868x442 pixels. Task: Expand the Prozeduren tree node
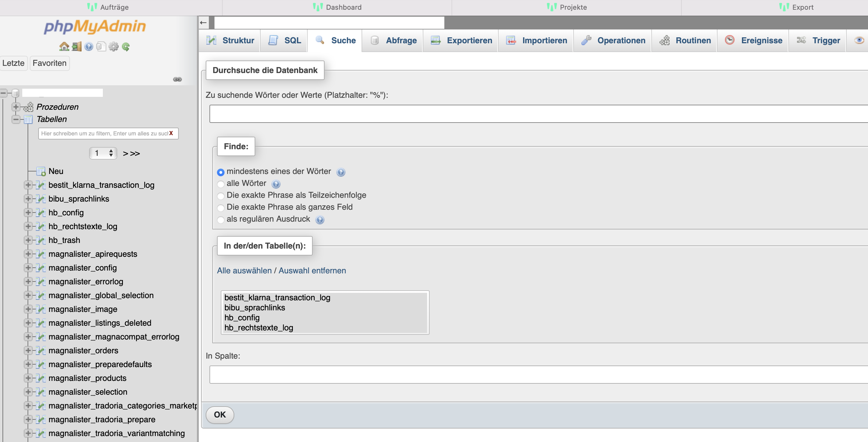coord(15,107)
